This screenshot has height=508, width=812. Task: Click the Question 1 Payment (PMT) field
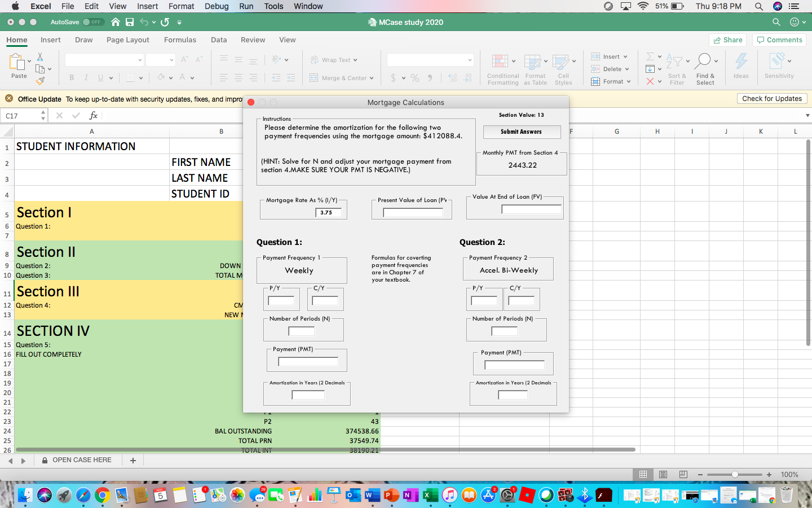[308, 362]
